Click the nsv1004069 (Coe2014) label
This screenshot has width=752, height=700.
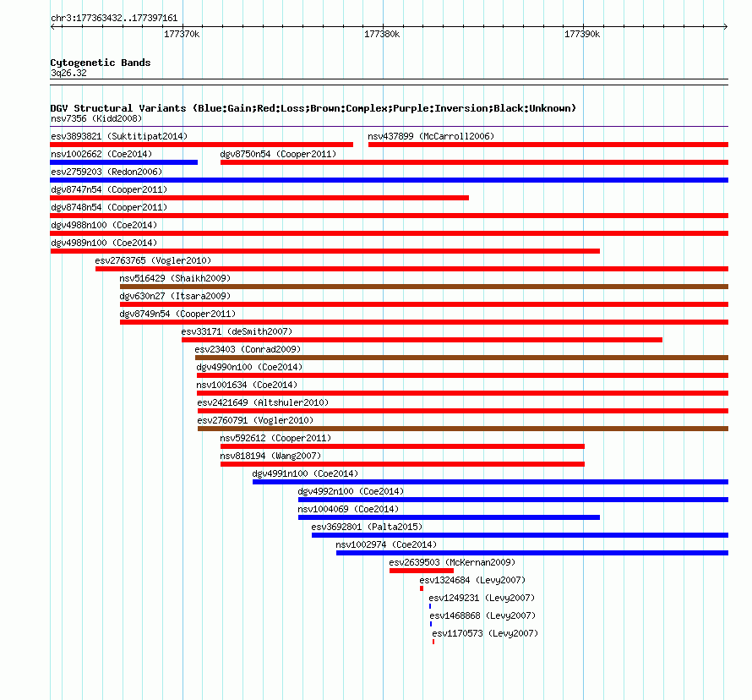348,509
